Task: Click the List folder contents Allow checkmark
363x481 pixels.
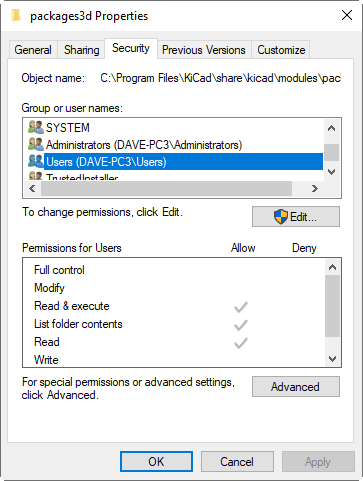Action: 241,325
